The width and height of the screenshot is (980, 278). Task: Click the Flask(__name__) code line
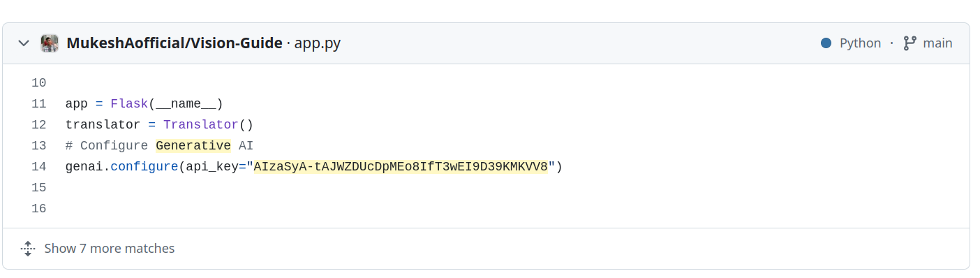pos(144,104)
